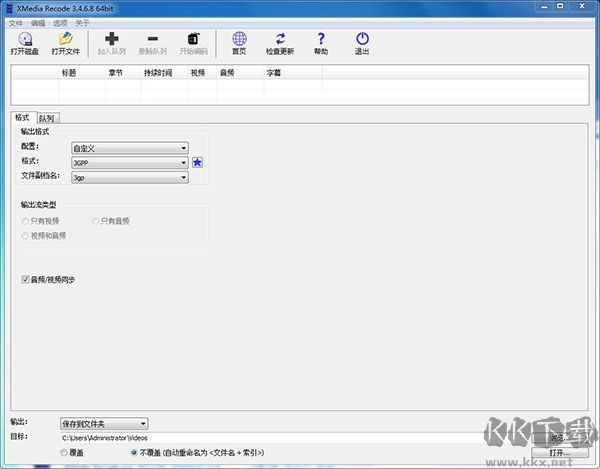
Task: Maximize the XMedia Recode window
Action: tap(560, 7)
